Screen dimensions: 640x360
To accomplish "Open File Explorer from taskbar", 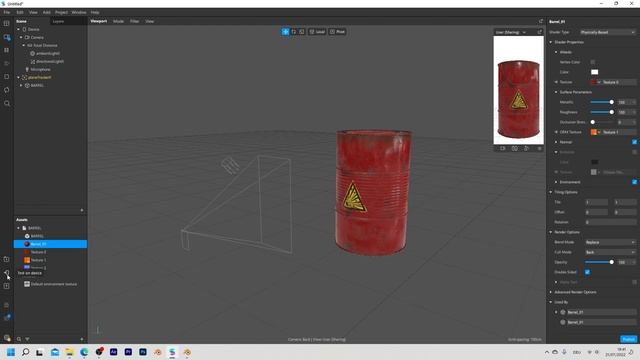I will pos(69,352).
